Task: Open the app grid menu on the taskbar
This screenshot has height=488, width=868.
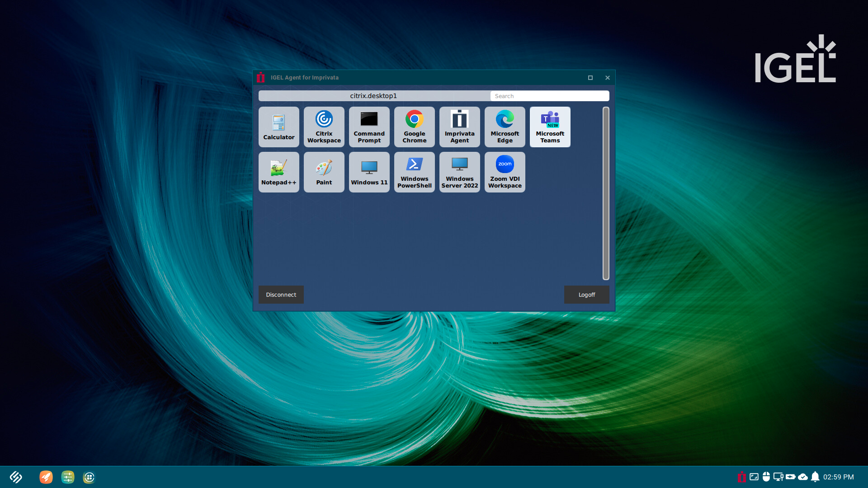Action: coord(89,477)
